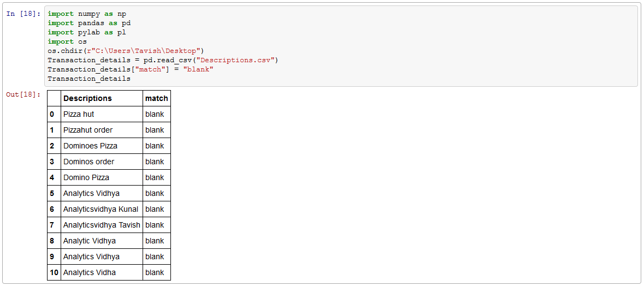The height and width of the screenshot is (286, 644).
Task: Select the match column header
Action: point(157,98)
